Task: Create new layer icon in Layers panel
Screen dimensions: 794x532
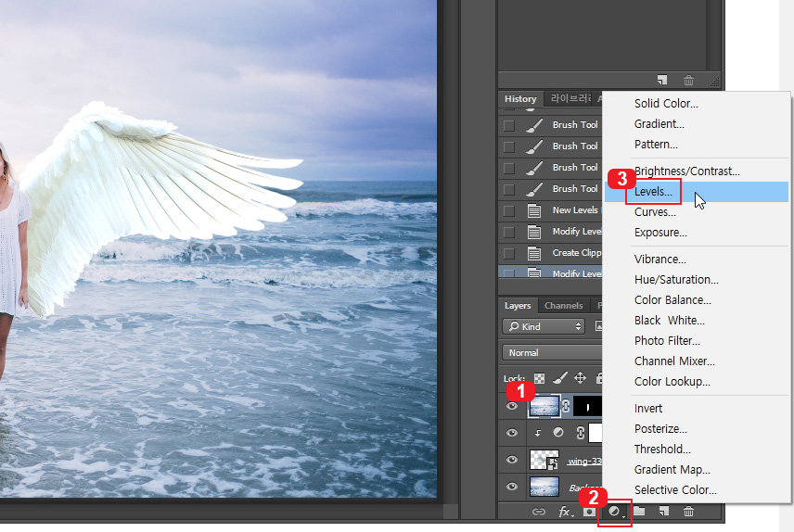Action: [x=664, y=512]
